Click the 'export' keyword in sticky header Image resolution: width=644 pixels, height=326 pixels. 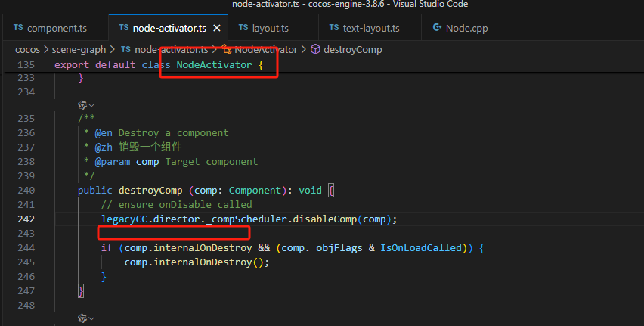tap(72, 65)
